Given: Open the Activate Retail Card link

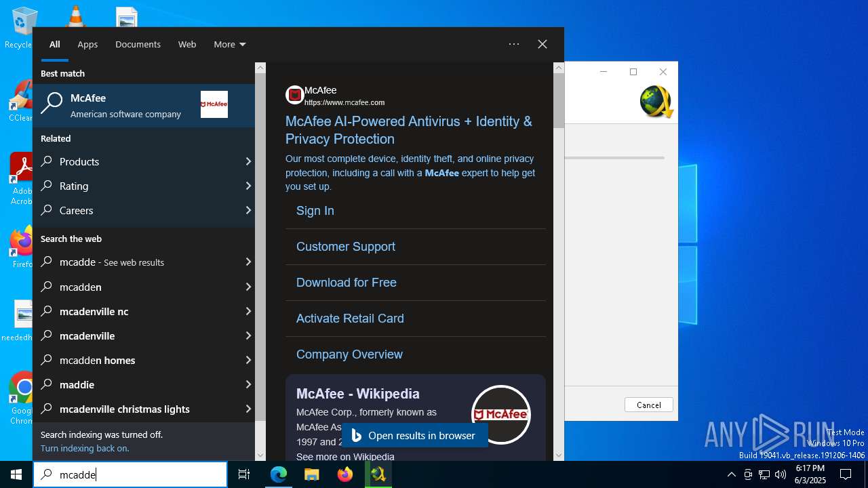Looking at the screenshot, I should coord(350,319).
